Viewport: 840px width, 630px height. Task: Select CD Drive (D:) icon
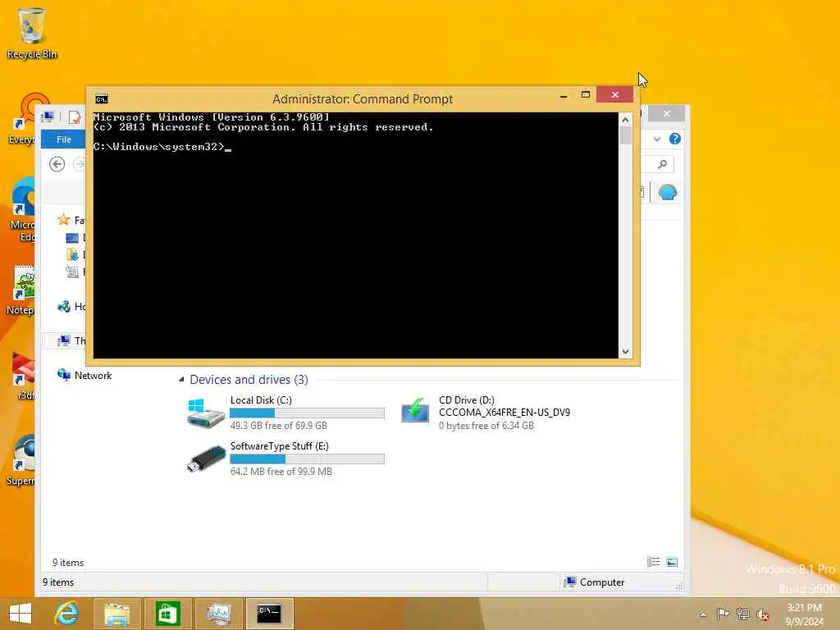[x=415, y=412]
